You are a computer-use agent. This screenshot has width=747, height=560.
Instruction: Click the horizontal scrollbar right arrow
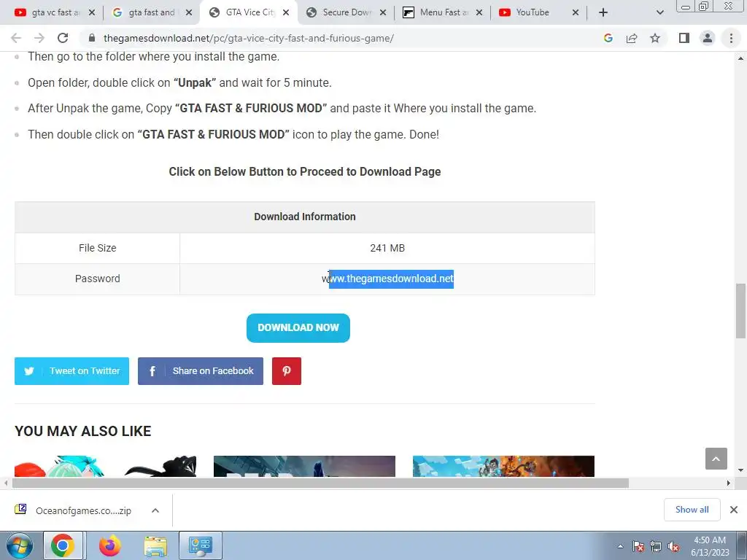pos(729,483)
